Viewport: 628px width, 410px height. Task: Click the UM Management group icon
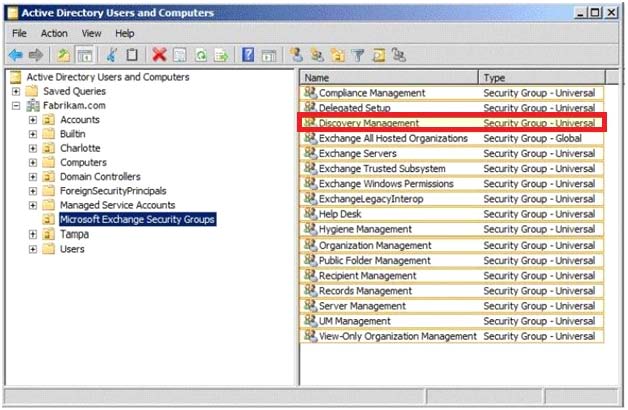[x=310, y=320]
